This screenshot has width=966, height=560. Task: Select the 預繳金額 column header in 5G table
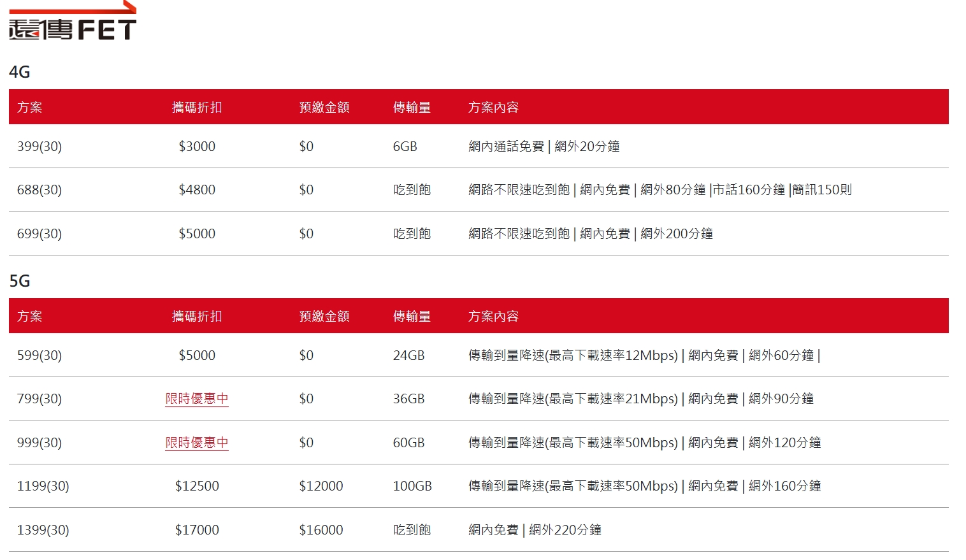click(x=325, y=316)
